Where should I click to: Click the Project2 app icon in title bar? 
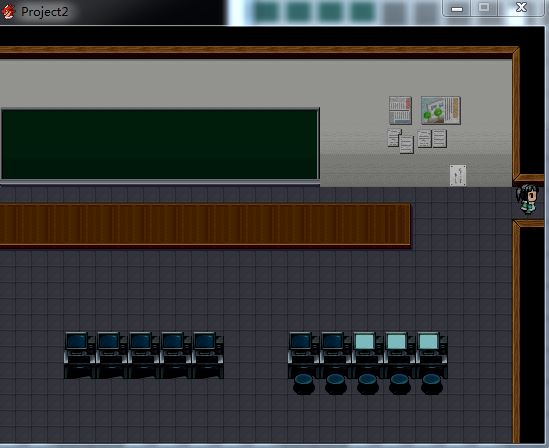click(8, 12)
